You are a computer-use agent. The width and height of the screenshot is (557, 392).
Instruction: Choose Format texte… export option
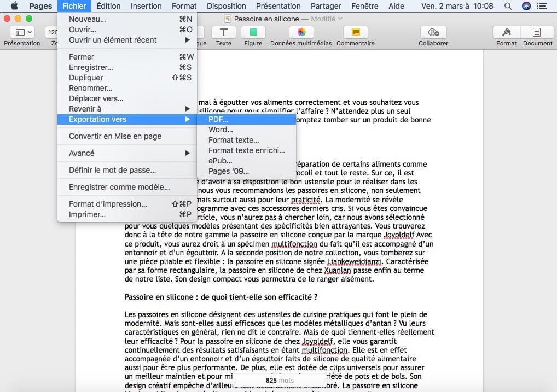[246, 140]
